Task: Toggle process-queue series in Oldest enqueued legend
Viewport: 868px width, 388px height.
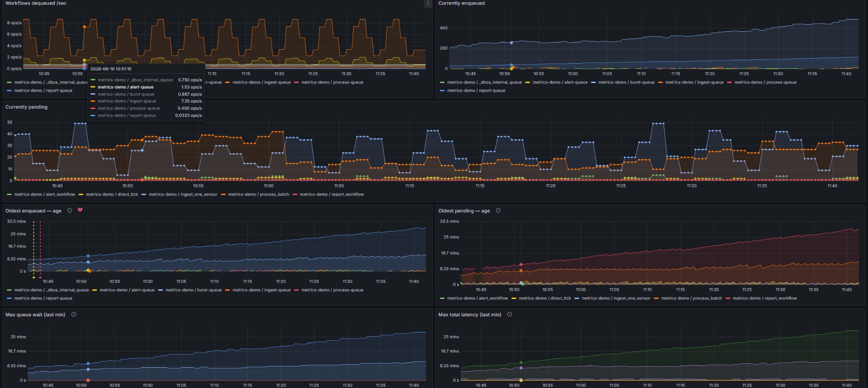Action: click(x=332, y=290)
